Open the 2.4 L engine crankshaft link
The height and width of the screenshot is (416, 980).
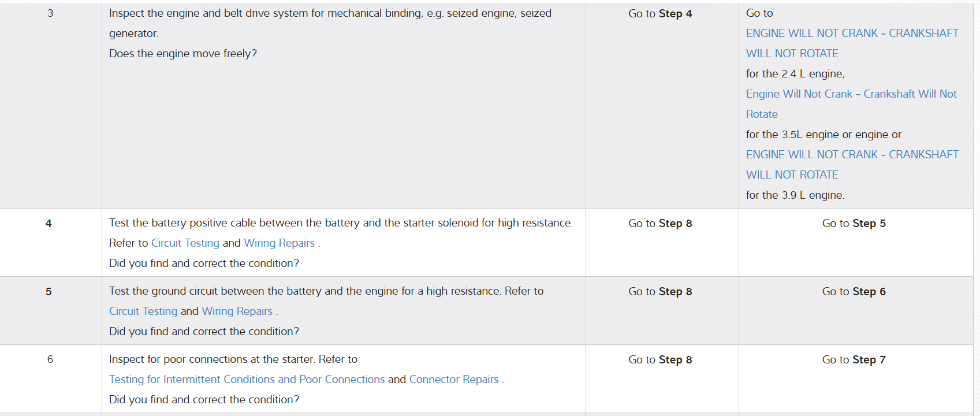coord(852,34)
